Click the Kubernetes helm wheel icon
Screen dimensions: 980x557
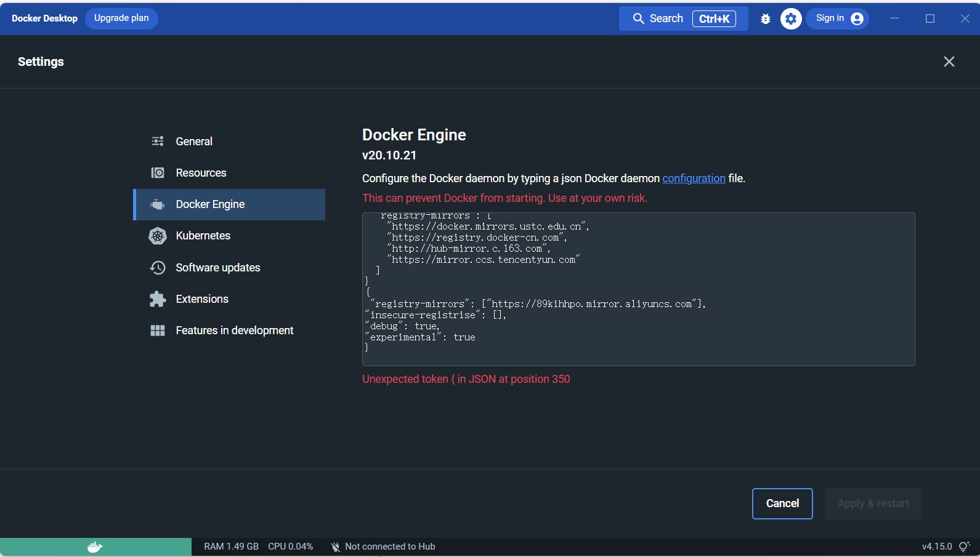(x=158, y=236)
